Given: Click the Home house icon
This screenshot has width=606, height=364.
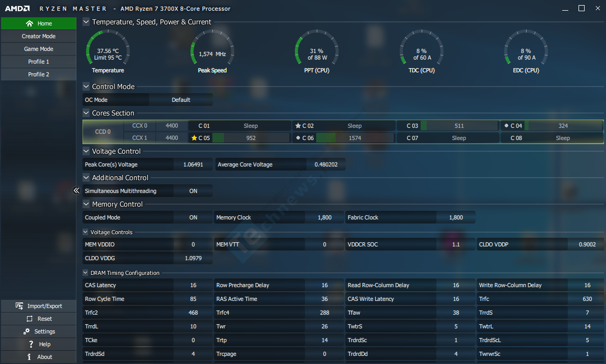Looking at the screenshot, I should (x=30, y=23).
